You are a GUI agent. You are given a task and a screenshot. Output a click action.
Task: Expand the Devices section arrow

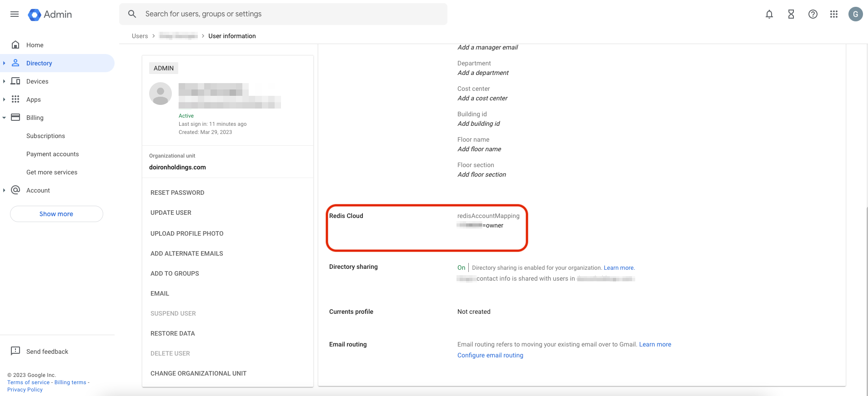tap(4, 81)
